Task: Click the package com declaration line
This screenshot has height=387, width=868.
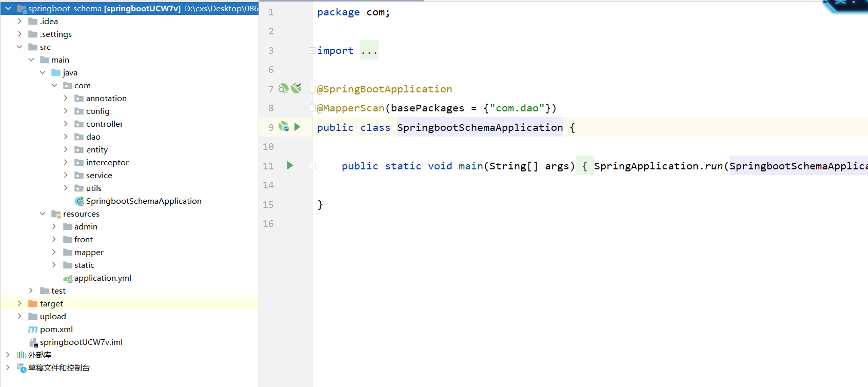Action: coord(353,12)
